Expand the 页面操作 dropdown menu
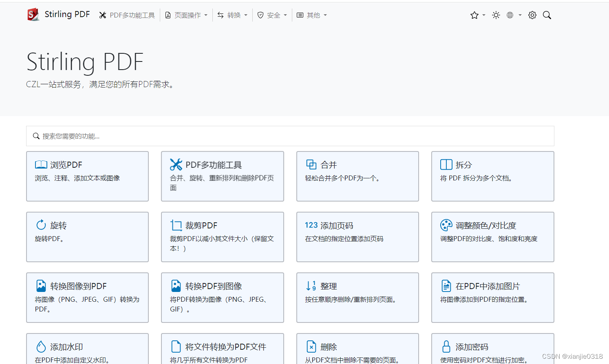This screenshot has width=609, height=364. click(x=187, y=15)
